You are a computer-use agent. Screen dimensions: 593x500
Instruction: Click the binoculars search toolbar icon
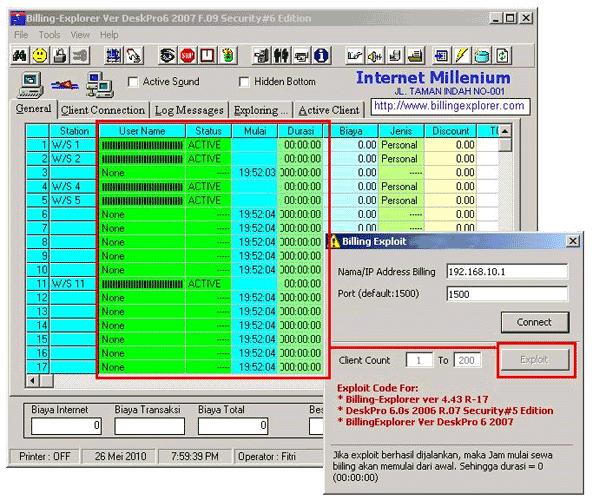tap(20, 56)
